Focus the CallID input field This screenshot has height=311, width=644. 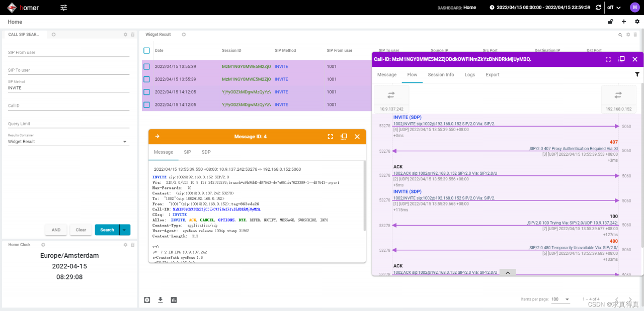tap(68, 106)
